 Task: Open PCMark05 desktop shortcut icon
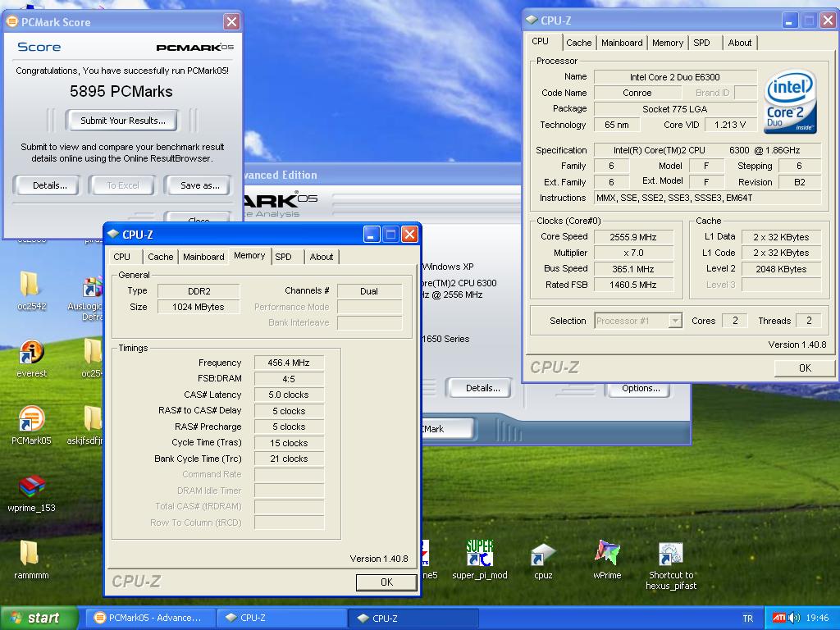31,419
